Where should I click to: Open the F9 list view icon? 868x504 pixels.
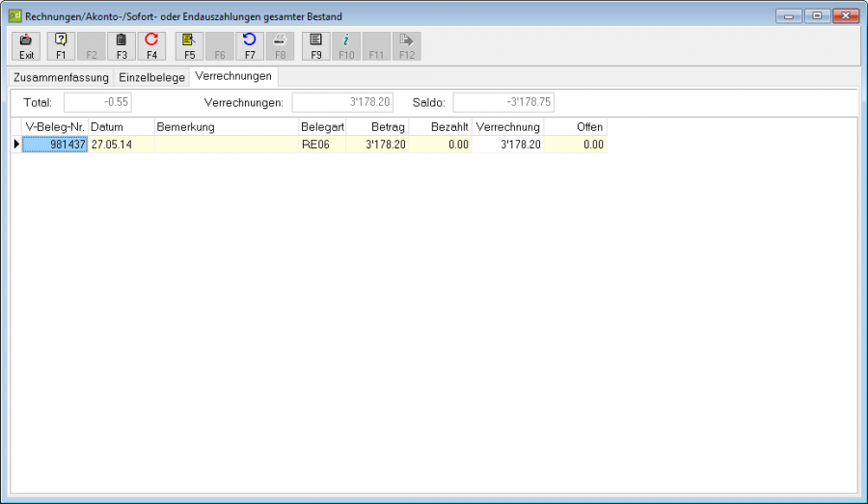[316, 46]
